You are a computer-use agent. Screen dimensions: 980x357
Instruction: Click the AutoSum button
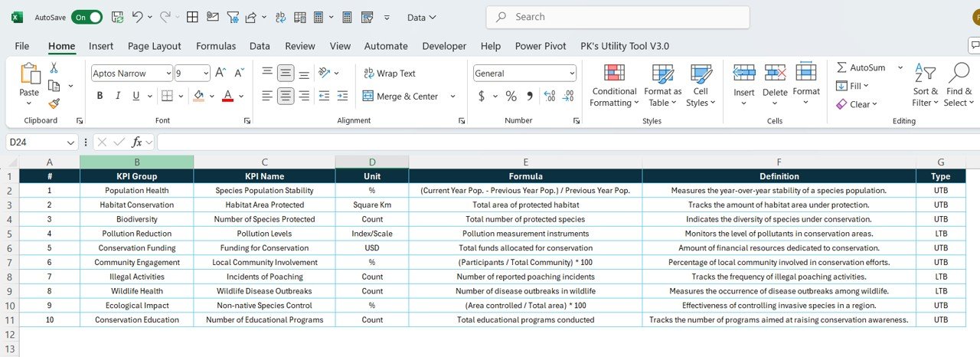862,67
